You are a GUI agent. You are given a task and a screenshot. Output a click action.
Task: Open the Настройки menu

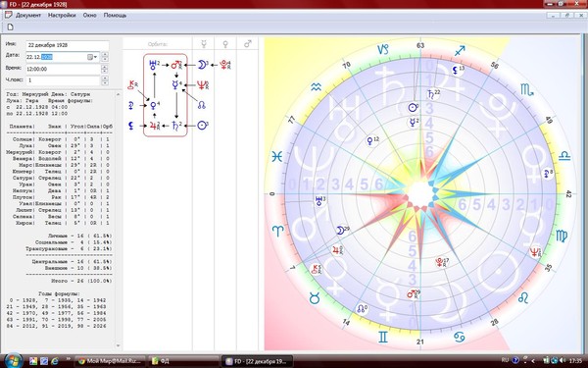[62, 16]
